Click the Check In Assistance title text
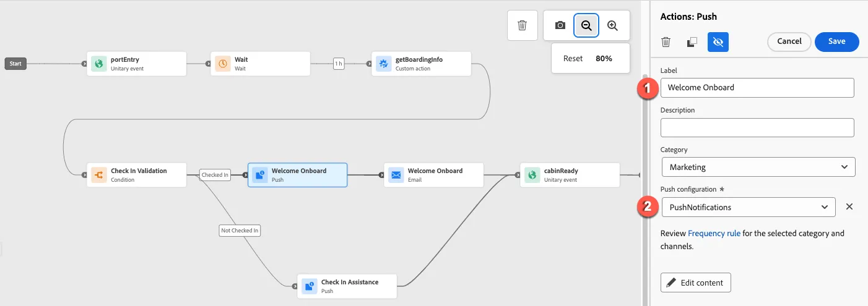This screenshot has height=306, width=868. point(350,283)
